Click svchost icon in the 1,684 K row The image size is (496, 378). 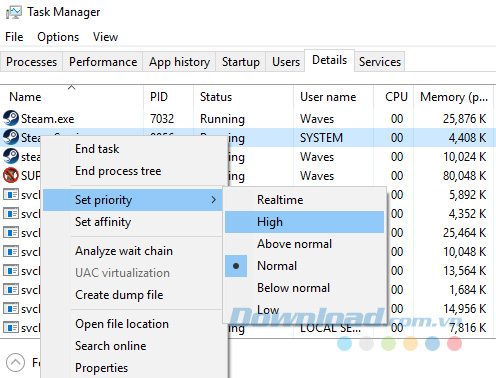click(x=11, y=289)
